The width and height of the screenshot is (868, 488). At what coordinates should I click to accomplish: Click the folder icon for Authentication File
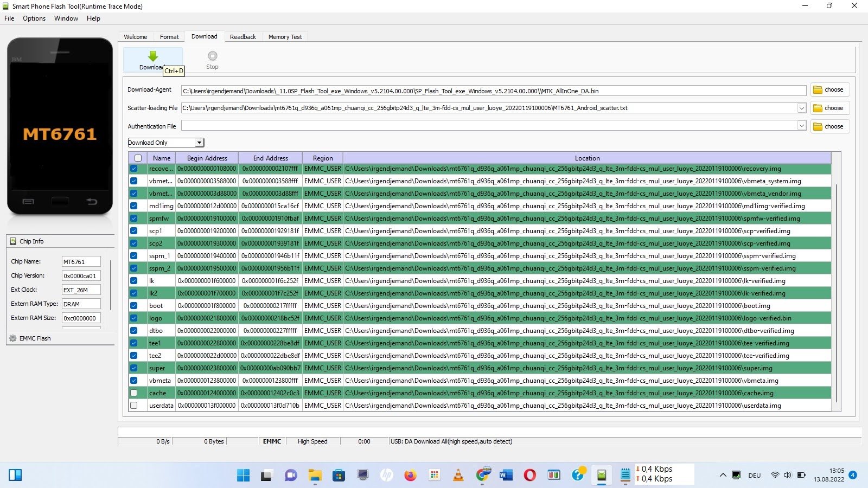(818, 127)
